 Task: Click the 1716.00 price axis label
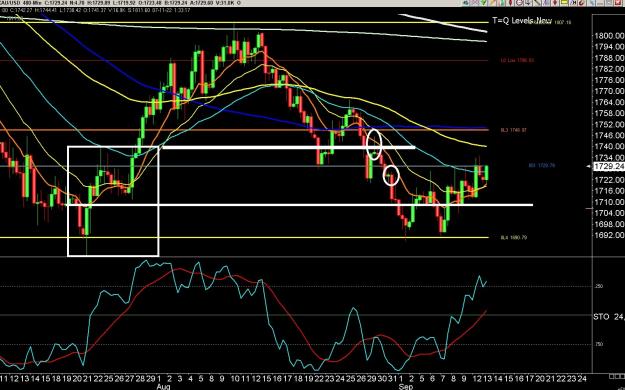[609, 191]
